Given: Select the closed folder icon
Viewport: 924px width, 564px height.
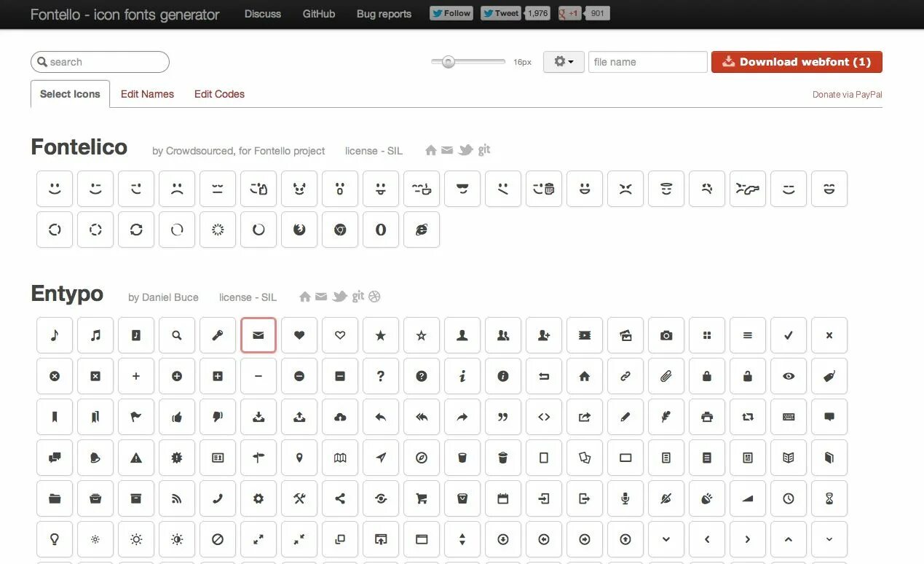Looking at the screenshot, I should pyautogui.click(x=55, y=498).
